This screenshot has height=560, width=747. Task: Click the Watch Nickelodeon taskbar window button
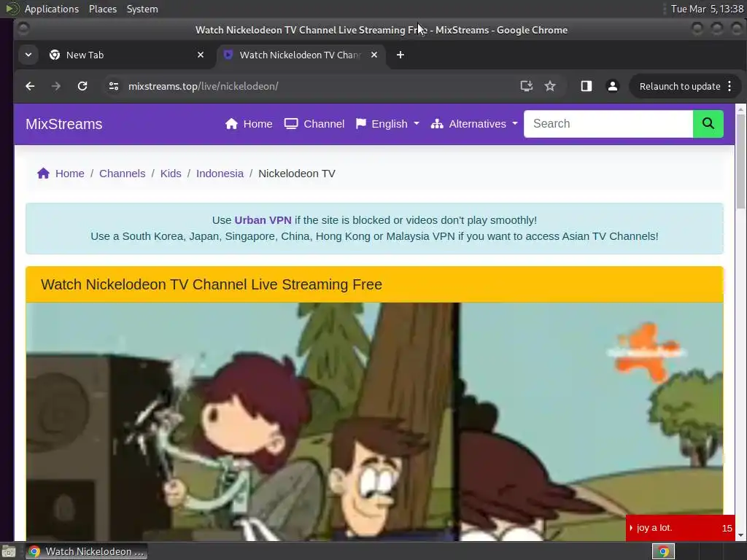pos(86,551)
